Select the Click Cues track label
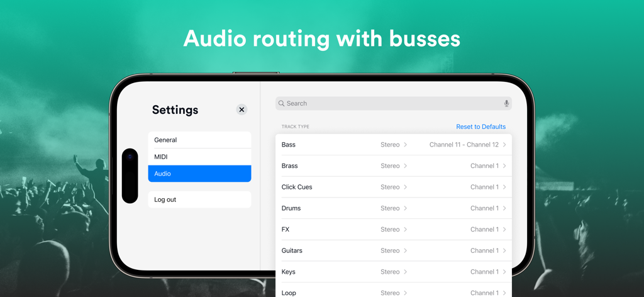This screenshot has height=297, width=644. point(297,187)
